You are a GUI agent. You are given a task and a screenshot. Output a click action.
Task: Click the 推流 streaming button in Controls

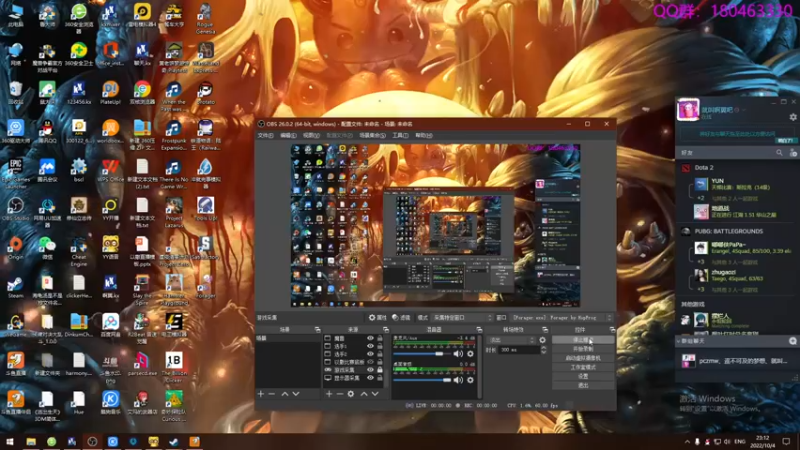(x=583, y=340)
